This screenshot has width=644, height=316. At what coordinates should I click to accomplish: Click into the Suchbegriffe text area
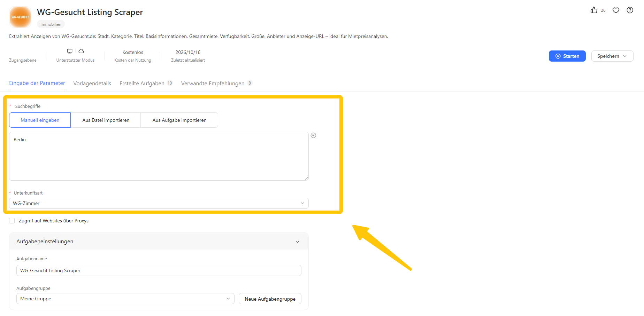point(159,156)
